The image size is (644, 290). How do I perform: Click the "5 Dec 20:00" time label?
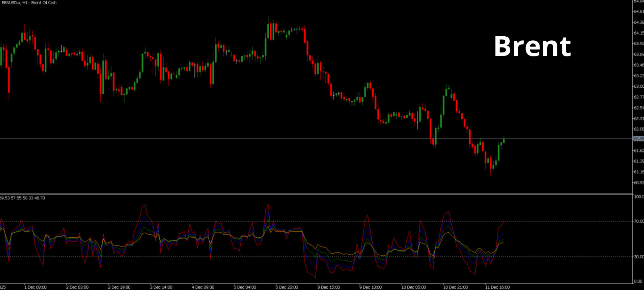(287, 287)
